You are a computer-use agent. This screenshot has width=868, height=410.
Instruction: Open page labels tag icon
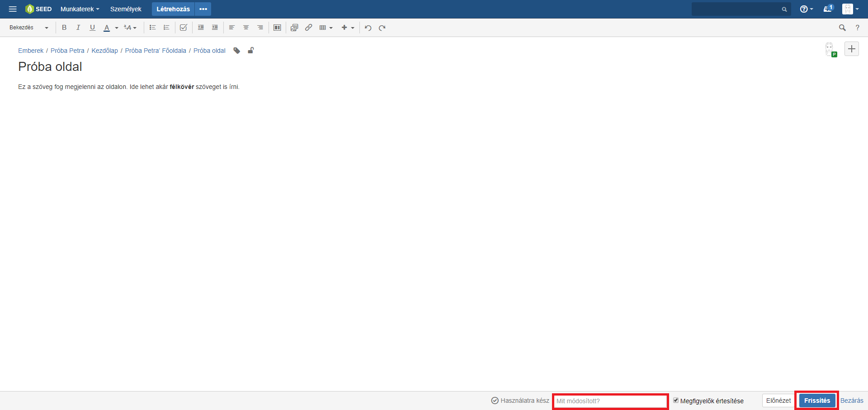tap(236, 51)
